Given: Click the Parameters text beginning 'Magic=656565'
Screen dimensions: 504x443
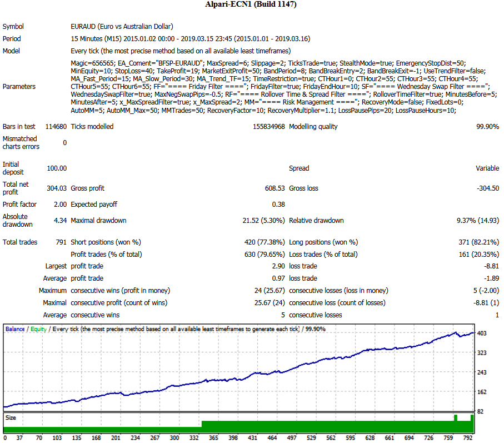Looking at the screenshot, I should pyautogui.click(x=284, y=87).
